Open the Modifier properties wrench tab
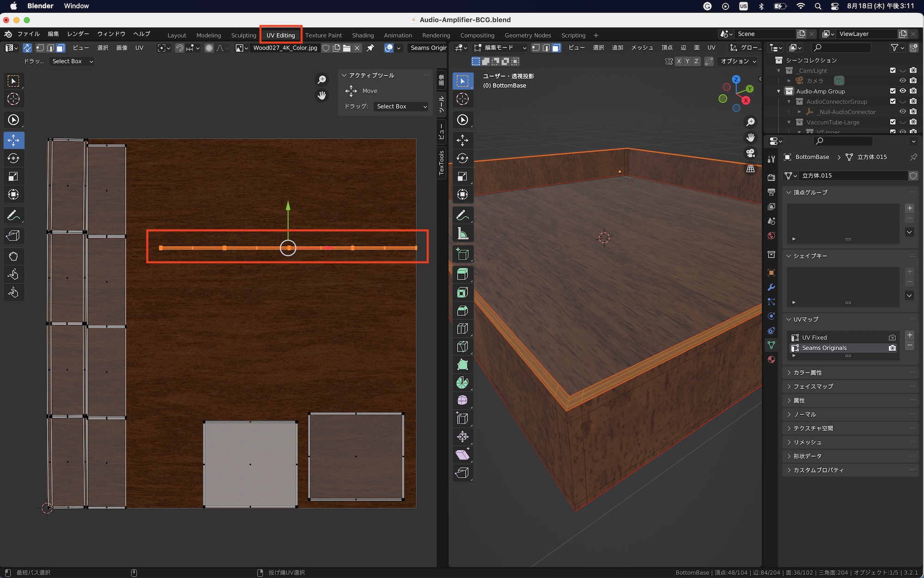Screen dimensions: 924x578 (x=771, y=287)
